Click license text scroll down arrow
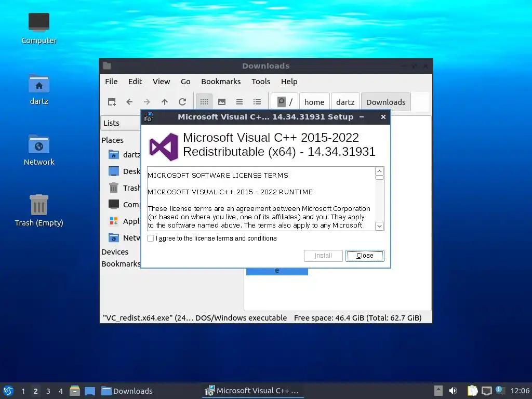Screen dimensions: 532x399 [x=379, y=226]
